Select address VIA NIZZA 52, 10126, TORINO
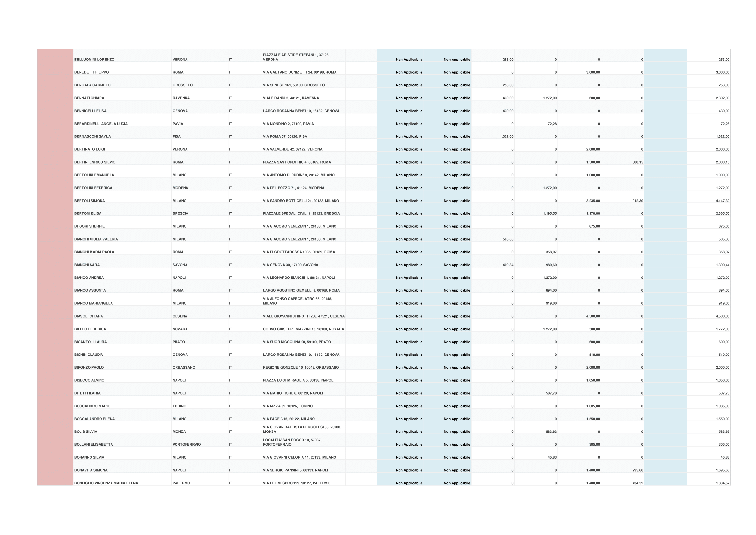This screenshot has height=535, width=756. click(288, 407)
